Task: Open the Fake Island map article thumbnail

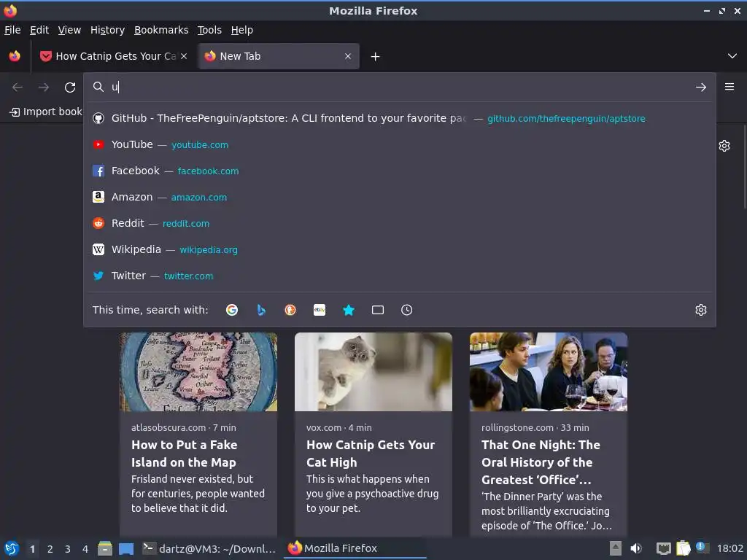Action: click(x=198, y=372)
